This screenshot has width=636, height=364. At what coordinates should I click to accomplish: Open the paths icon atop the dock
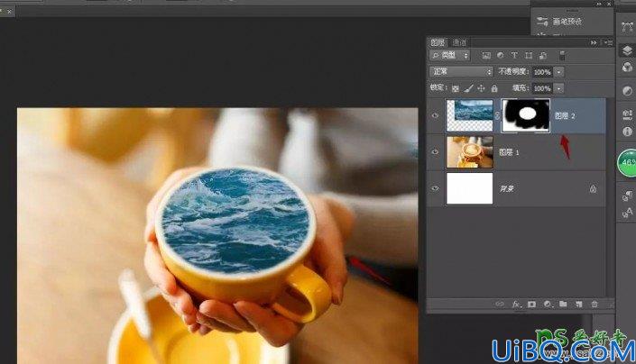[x=627, y=27]
